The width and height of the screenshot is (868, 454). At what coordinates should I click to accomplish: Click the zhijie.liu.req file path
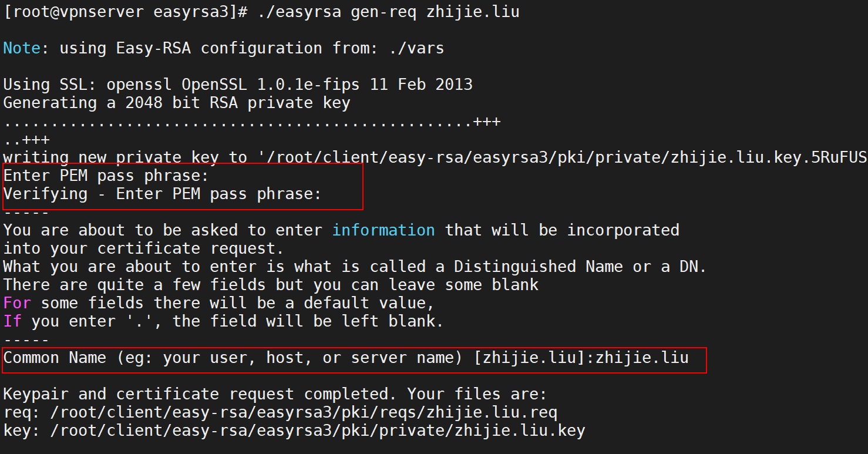[x=304, y=412]
